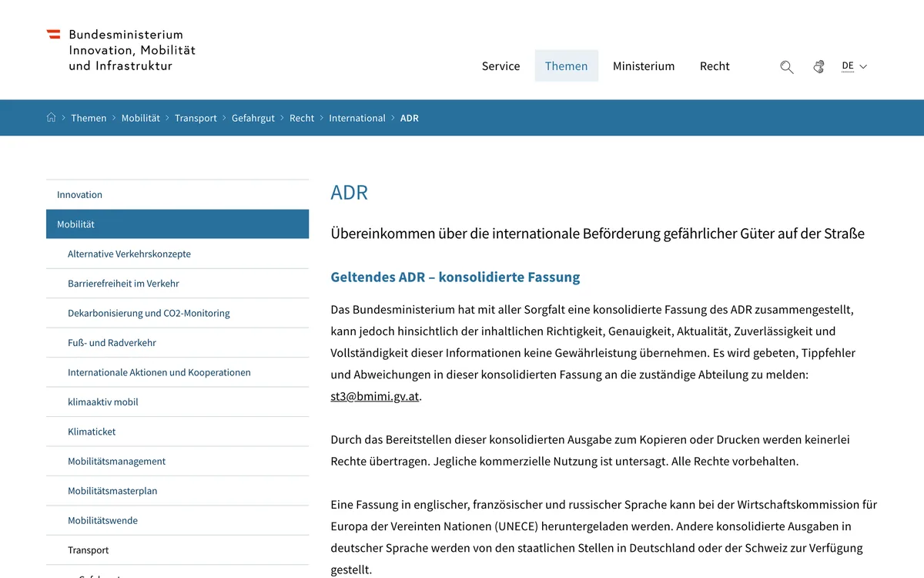Go to International breadcrumb link
This screenshot has width=924, height=578.
coord(357,118)
